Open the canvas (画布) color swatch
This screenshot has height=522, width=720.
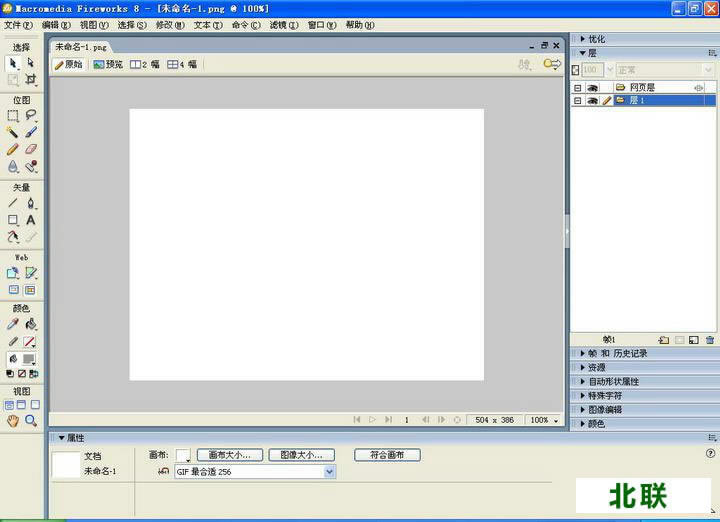click(x=182, y=455)
